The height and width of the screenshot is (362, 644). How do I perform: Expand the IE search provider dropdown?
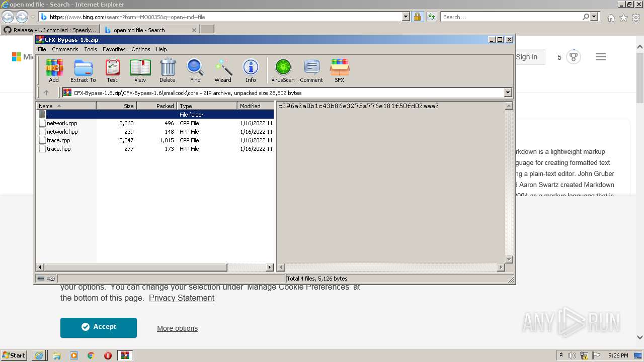[x=594, y=17]
